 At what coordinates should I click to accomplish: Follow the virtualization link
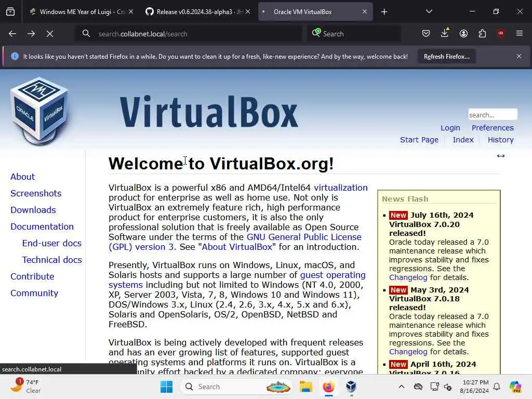[x=341, y=188]
